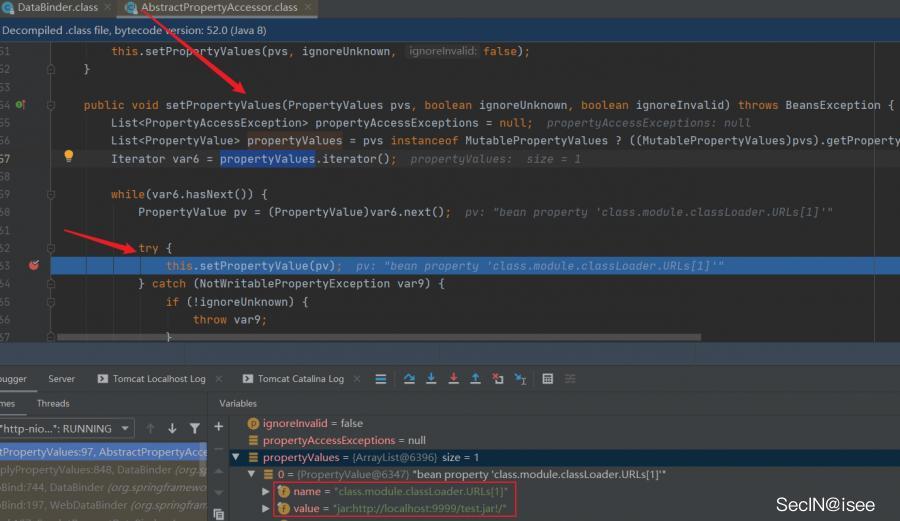This screenshot has width=900, height=521.
Task: Close the Tomcat Catalina Log tab
Action: coord(356,379)
